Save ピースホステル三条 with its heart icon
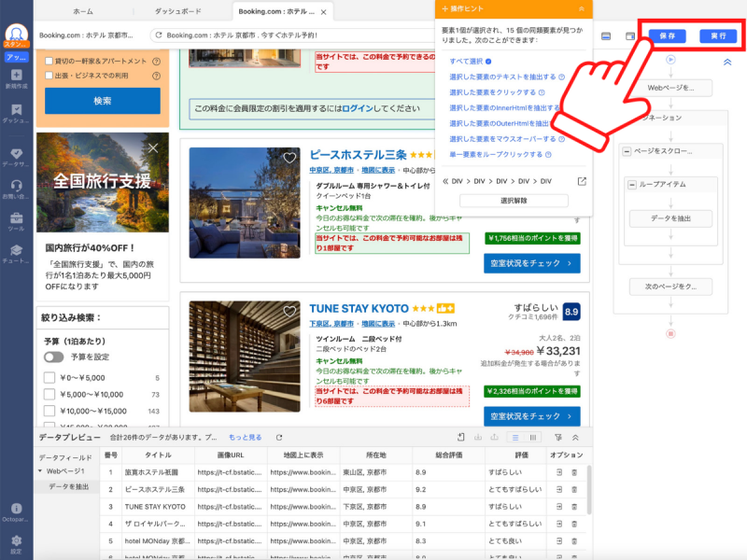The image size is (747, 560). (x=289, y=158)
